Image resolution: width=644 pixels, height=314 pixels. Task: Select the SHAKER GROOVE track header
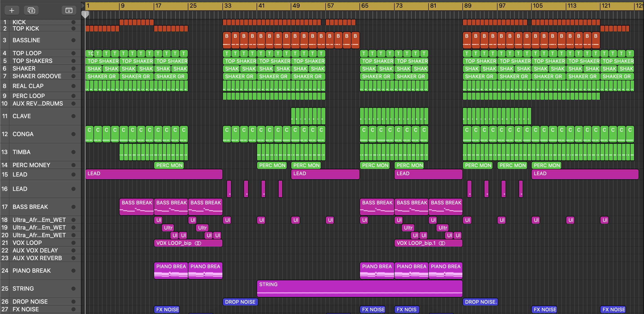pyautogui.click(x=40, y=76)
